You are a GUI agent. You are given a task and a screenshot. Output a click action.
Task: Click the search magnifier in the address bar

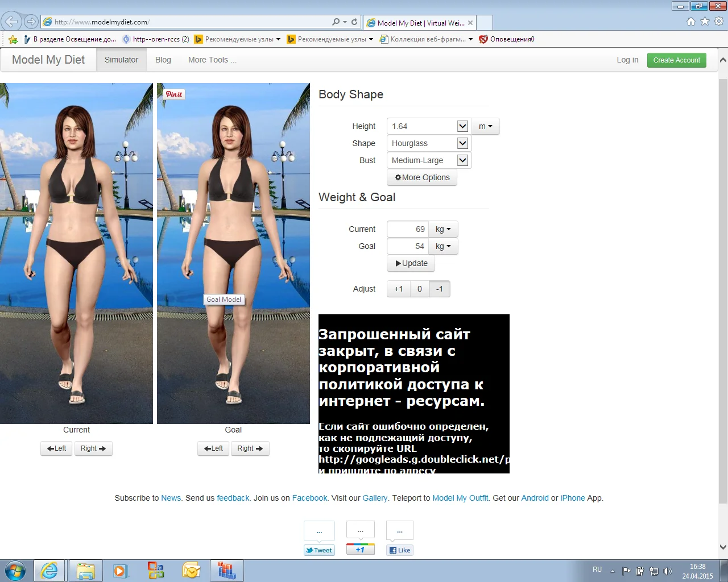(x=336, y=22)
